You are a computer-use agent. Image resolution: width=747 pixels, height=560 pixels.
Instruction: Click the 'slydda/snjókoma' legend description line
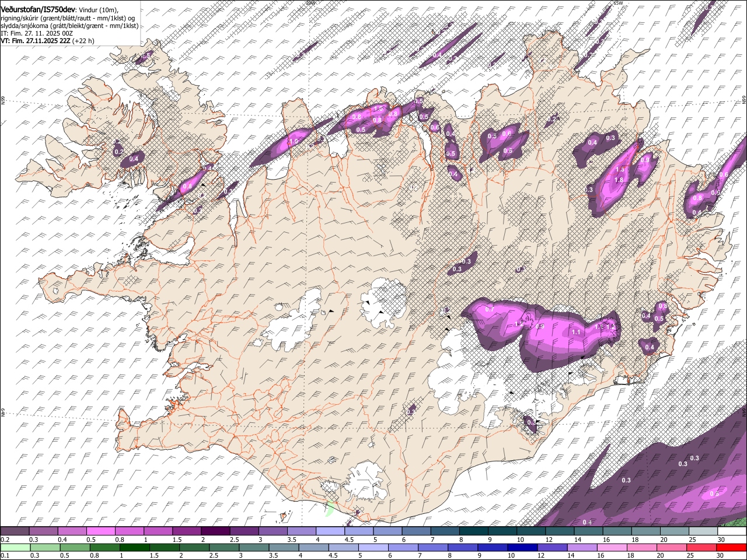69,26
